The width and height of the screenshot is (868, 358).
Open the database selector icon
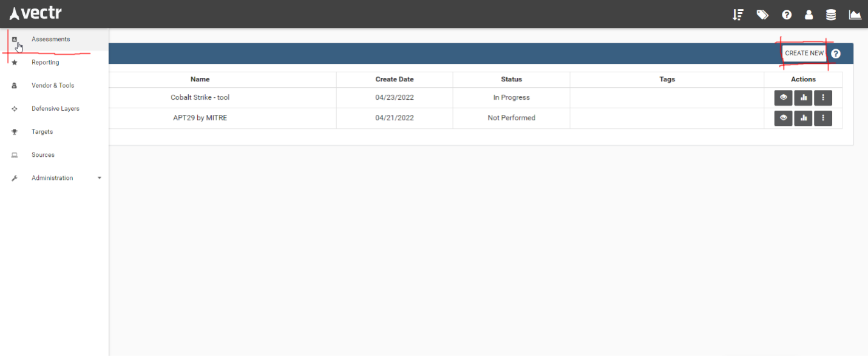831,15
